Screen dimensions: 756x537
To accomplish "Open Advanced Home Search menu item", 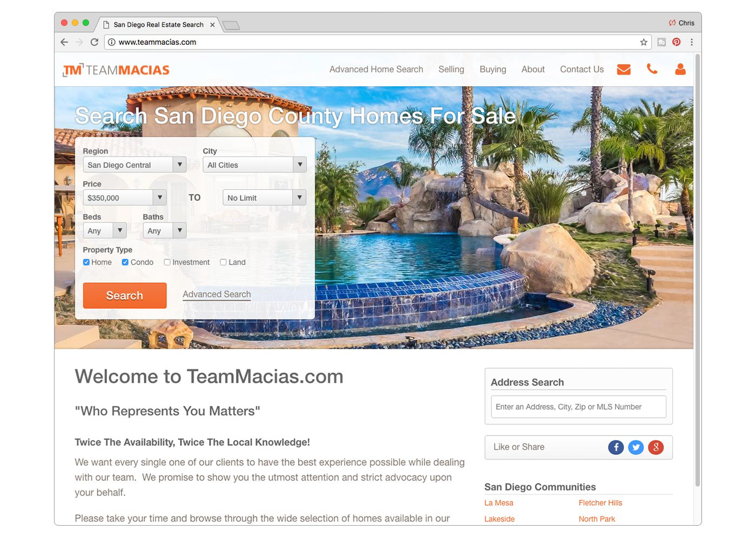I will pos(376,69).
